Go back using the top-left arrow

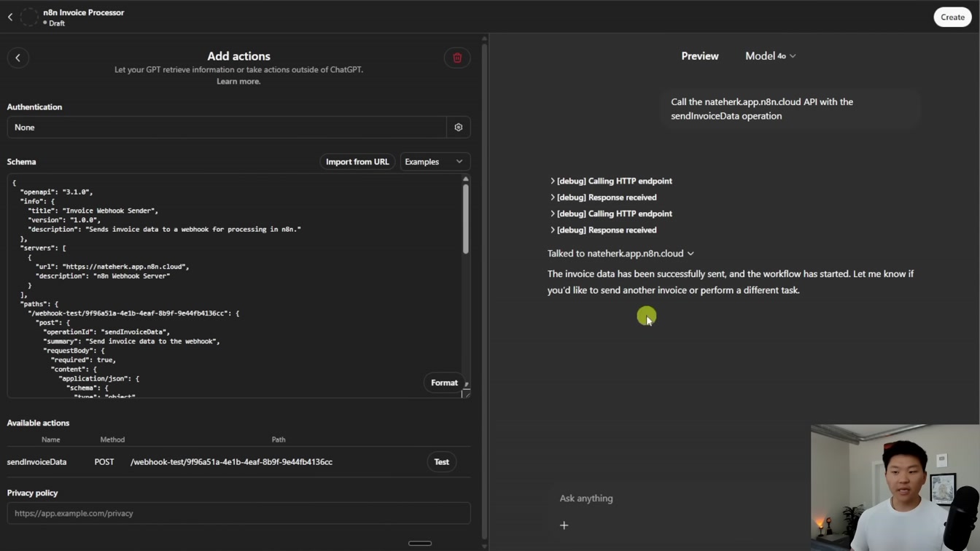10,17
